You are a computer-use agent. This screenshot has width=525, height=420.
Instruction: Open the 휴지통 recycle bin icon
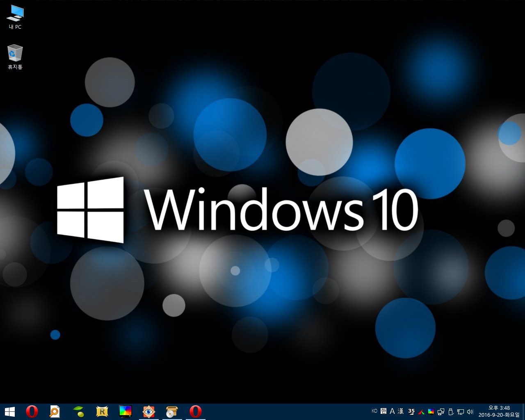tap(15, 57)
